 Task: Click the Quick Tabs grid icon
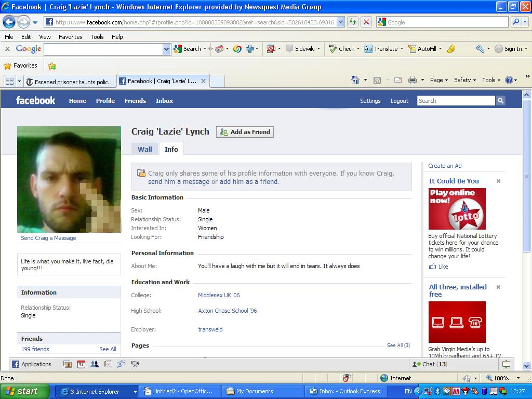coord(10,82)
